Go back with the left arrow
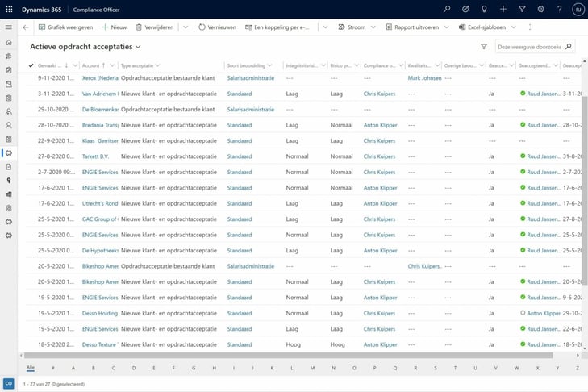 point(26,27)
